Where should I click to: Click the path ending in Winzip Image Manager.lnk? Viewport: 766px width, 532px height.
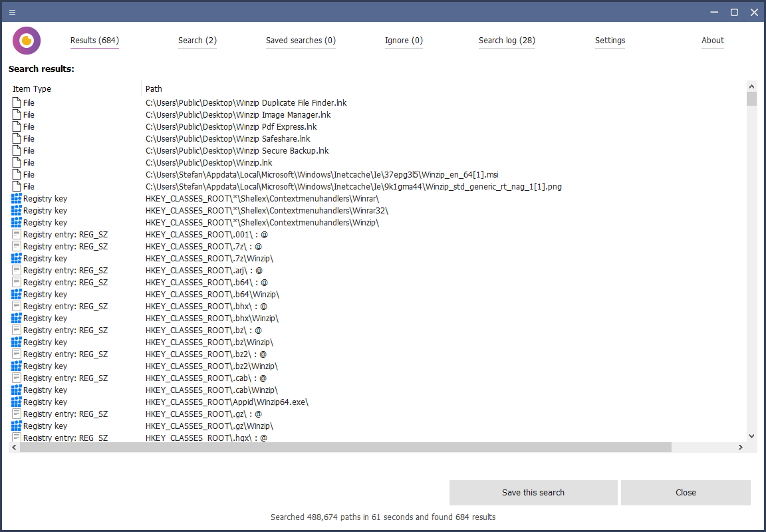point(239,115)
